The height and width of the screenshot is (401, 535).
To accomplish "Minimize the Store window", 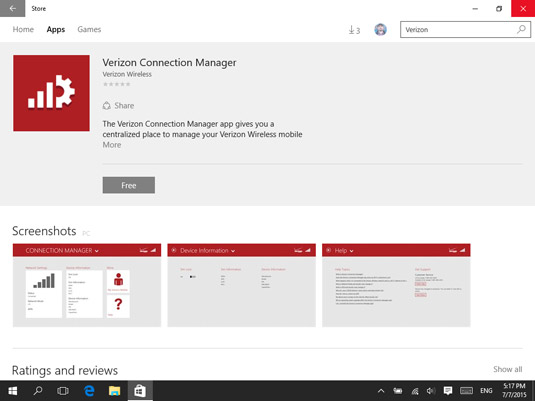I will (475, 9).
